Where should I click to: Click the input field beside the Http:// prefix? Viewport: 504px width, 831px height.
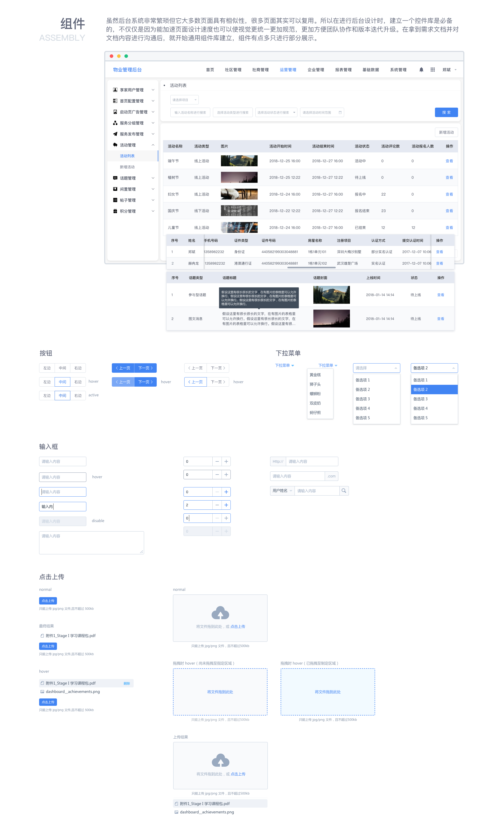312,461
